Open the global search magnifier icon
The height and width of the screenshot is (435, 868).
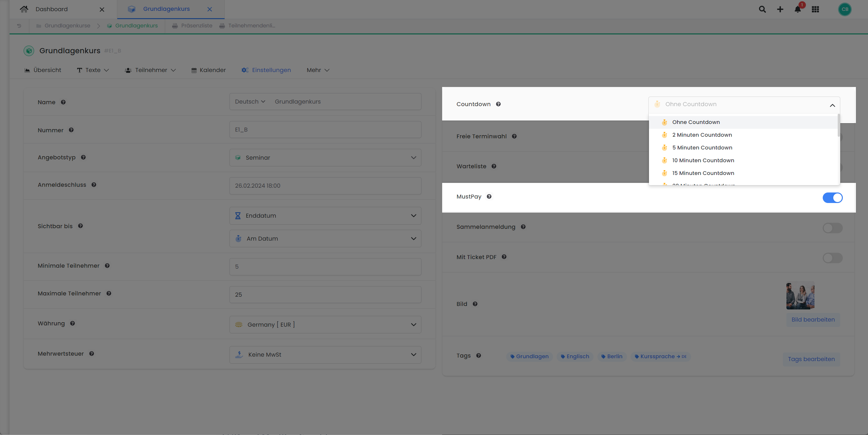(762, 9)
